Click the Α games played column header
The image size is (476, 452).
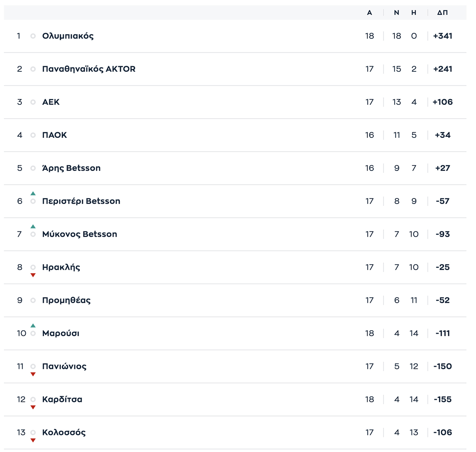click(369, 13)
